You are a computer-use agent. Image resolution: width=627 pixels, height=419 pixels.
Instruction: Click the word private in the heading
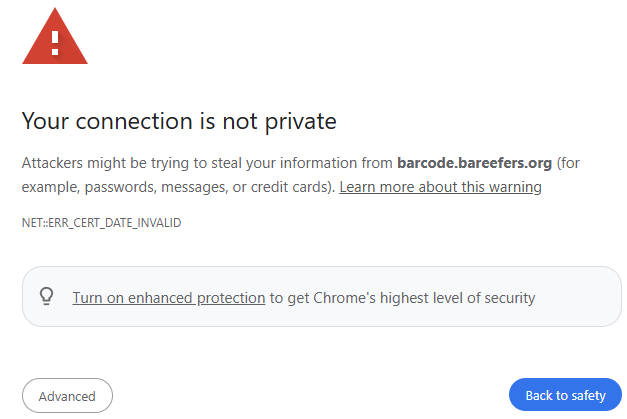click(x=301, y=122)
